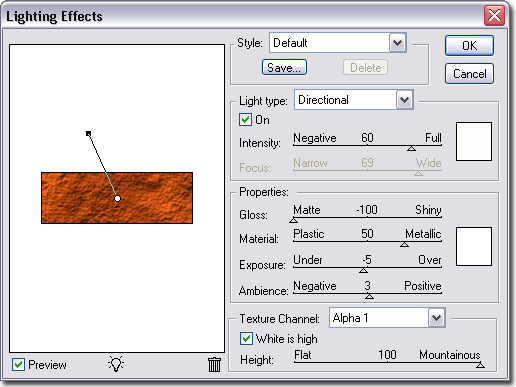Click the Material value 50
The width and height of the screenshot is (516, 387).
pyautogui.click(x=367, y=234)
